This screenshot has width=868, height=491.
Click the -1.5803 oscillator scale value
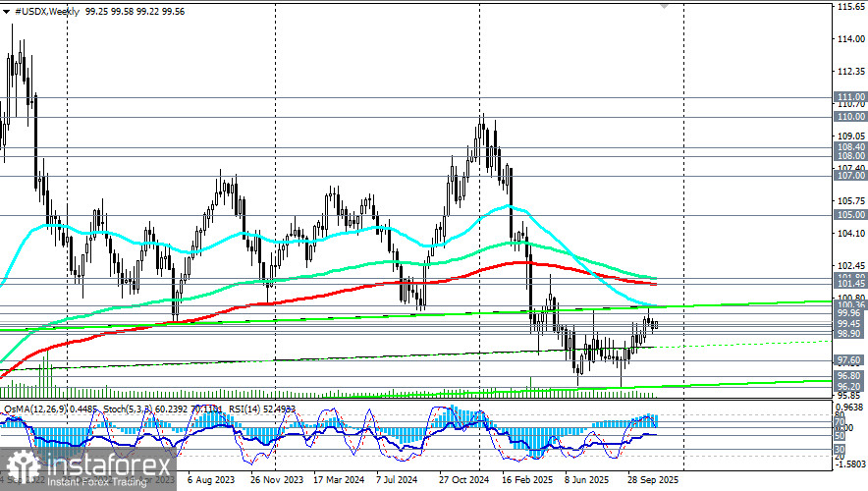[x=852, y=465]
